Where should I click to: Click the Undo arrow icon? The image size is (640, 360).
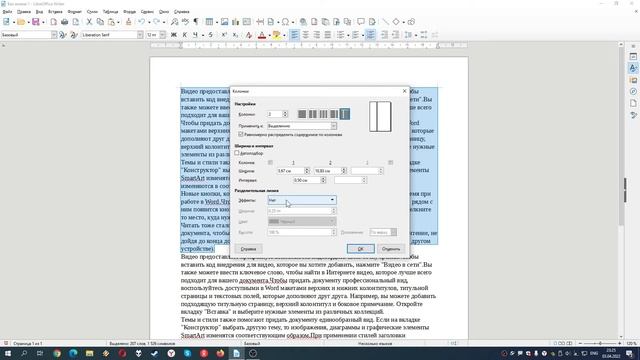tap(141, 22)
